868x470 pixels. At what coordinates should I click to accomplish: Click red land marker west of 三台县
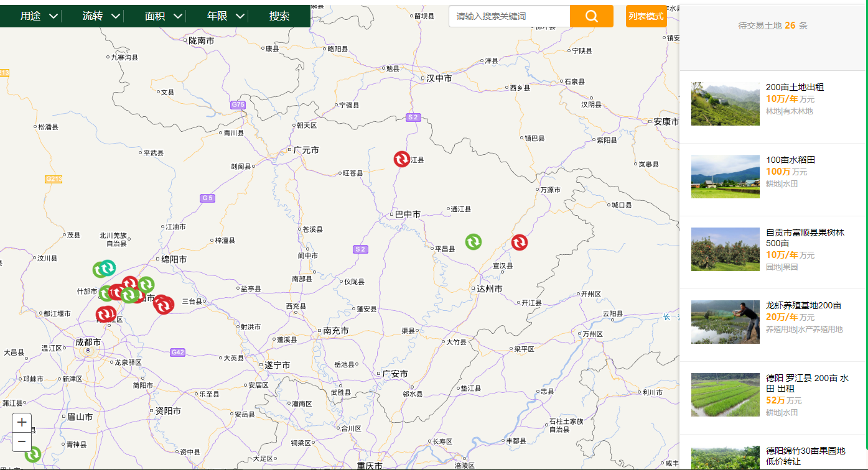pos(164,305)
